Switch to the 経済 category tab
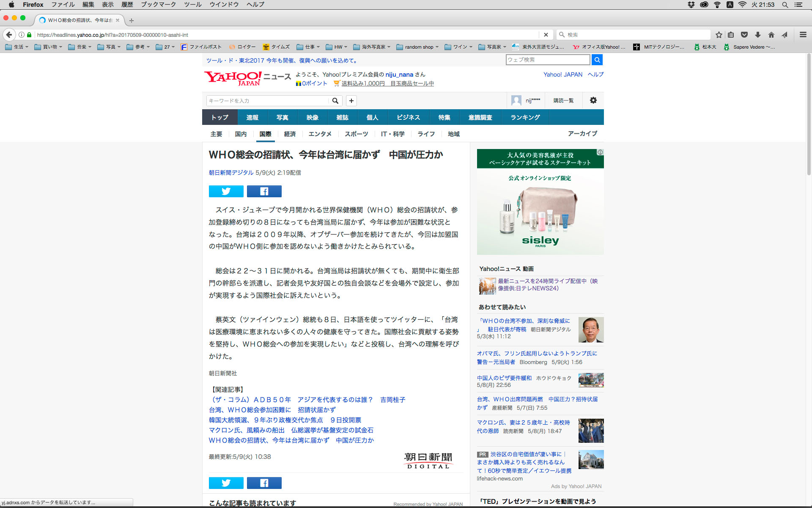 [x=290, y=134]
